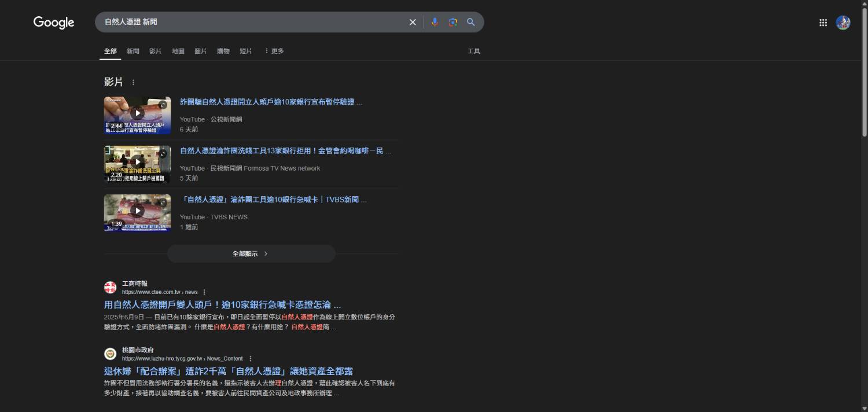Screen dimensions: 868x412
Task: Open Google Lens image search icon
Action: [x=453, y=22]
